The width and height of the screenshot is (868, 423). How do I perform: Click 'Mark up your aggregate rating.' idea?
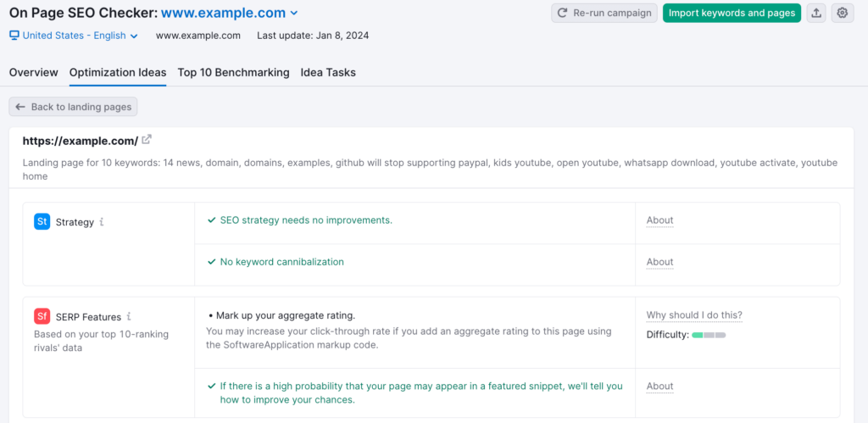click(286, 315)
